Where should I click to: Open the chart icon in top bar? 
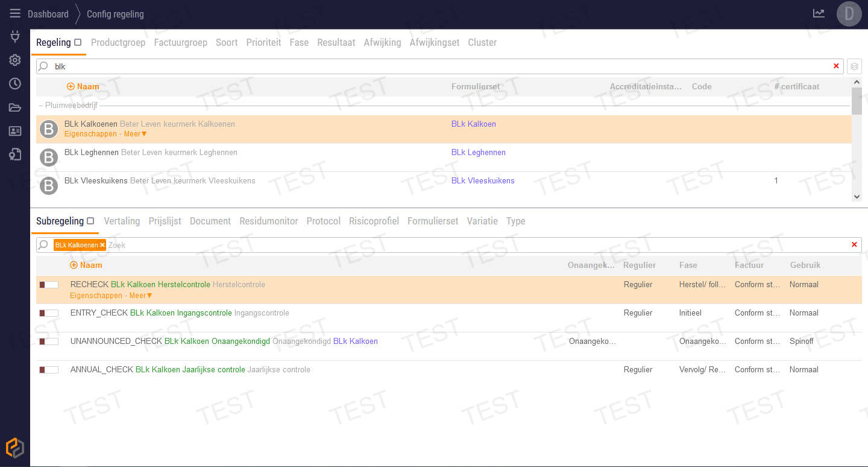[819, 13]
